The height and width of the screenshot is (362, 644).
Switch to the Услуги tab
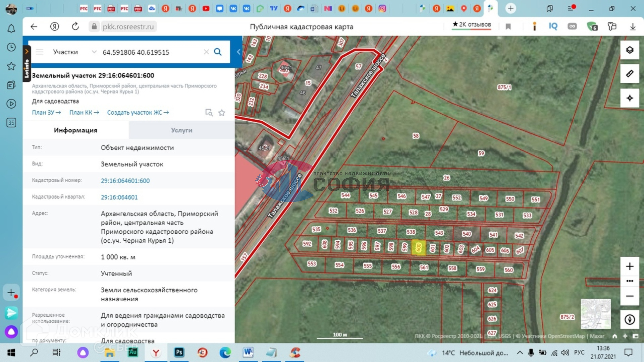click(181, 130)
